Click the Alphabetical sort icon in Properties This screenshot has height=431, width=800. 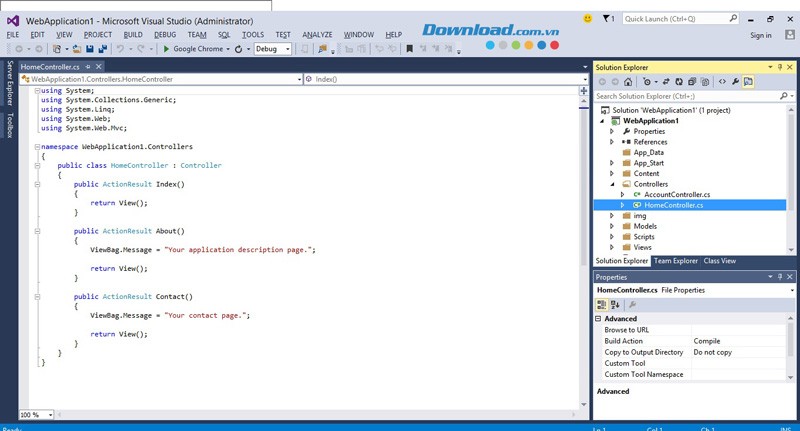[615, 305]
